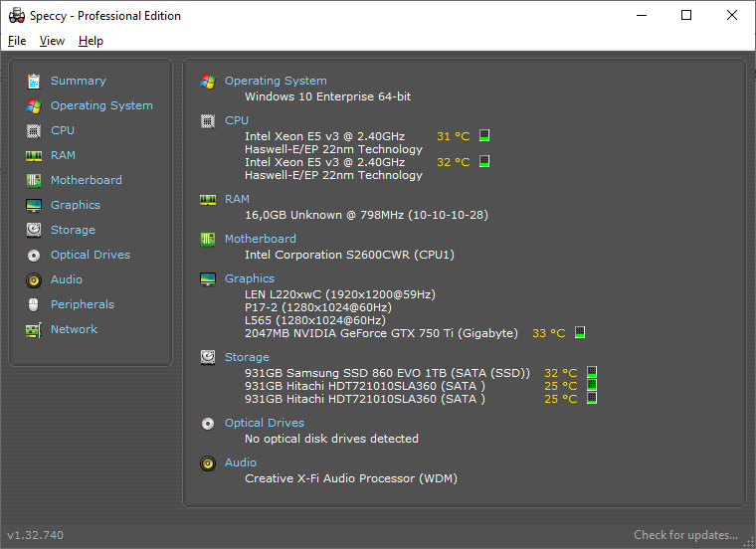Screen dimensions: 756x549
Task: Click the monitor icon beside Graphics heading
Action: tap(208, 279)
